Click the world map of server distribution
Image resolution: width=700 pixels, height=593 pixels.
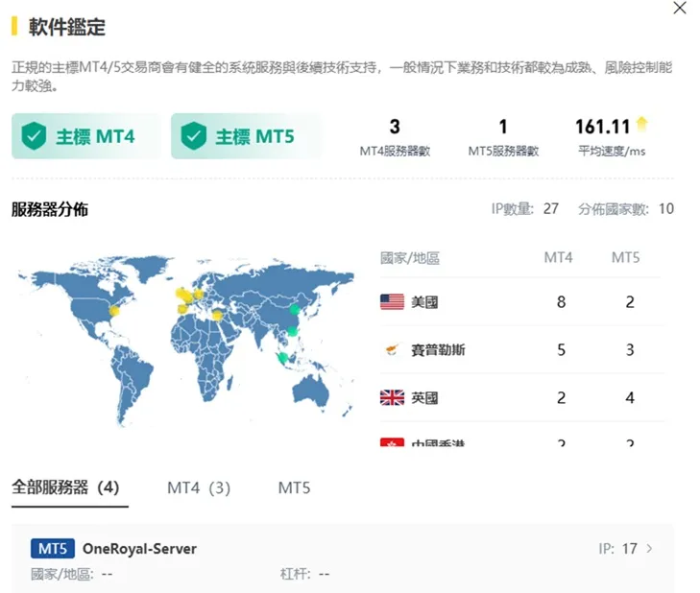185,342
